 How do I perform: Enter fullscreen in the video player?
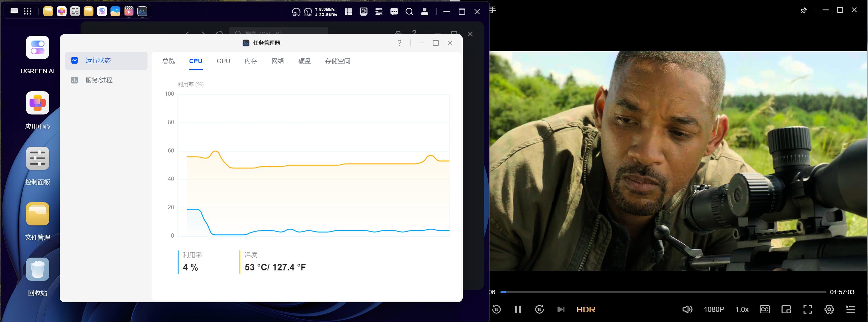pos(808,309)
